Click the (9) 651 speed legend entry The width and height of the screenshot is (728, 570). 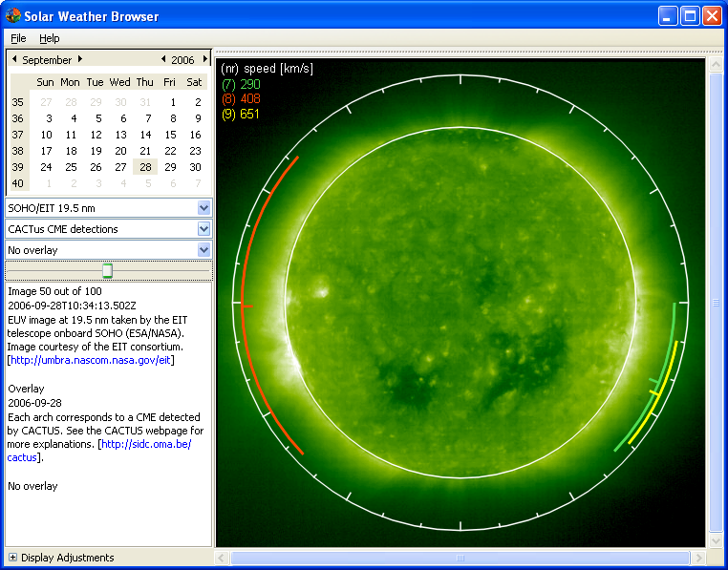pos(241,115)
